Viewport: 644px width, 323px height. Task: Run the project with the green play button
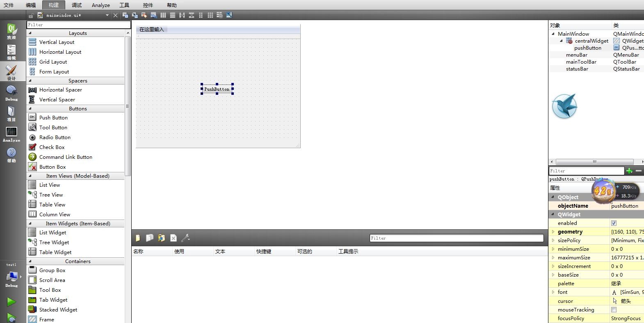click(x=11, y=302)
